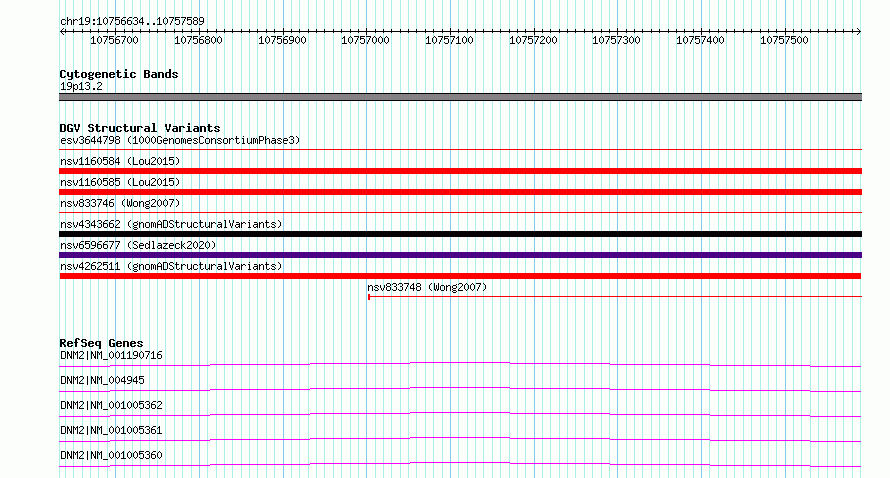Open variant esv3644798 label
Viewport: 890px width, 478px height.
180,140
